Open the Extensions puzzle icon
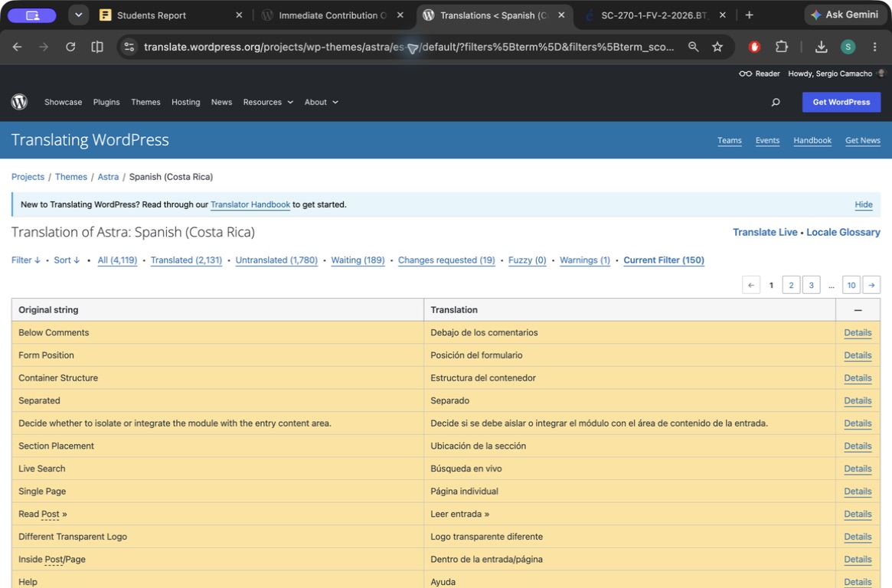 pos(782,47)
